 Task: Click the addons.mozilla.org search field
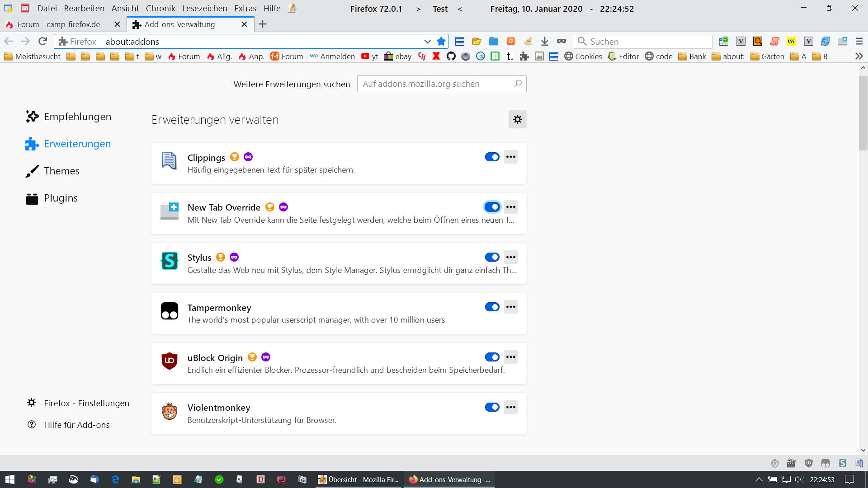tap(436, 84)
